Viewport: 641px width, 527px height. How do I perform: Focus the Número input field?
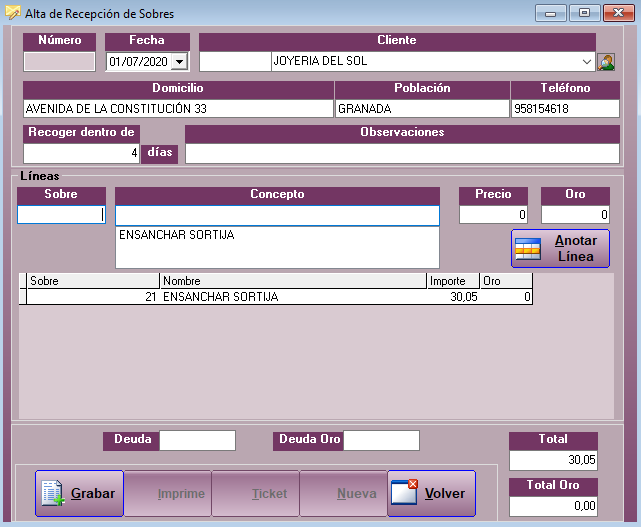(60, 62)
